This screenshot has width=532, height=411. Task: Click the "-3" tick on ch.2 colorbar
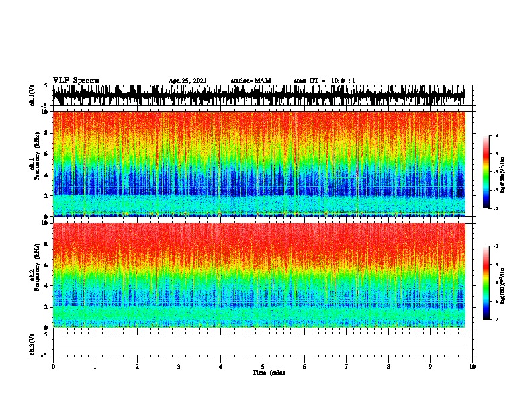tap(495, 246)
